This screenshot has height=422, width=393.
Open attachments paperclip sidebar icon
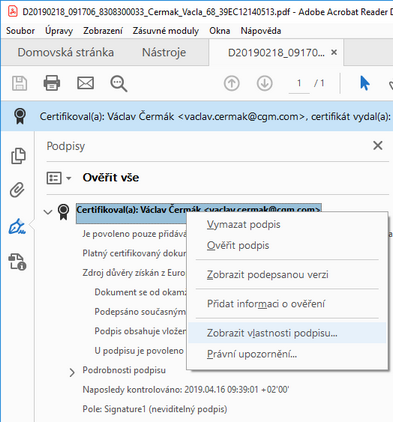pyautogui.click(x=17, y=190)
